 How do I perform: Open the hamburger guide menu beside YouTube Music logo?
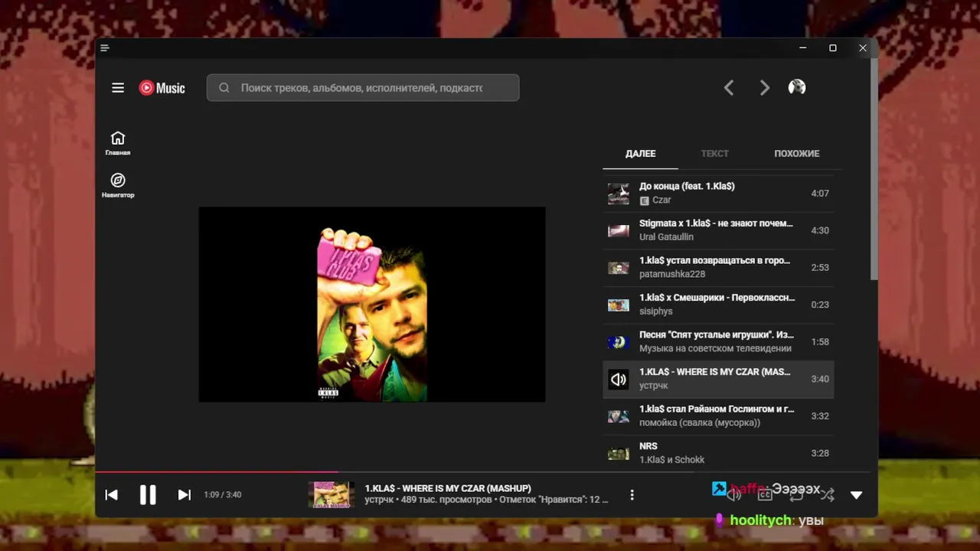[118, 88]
